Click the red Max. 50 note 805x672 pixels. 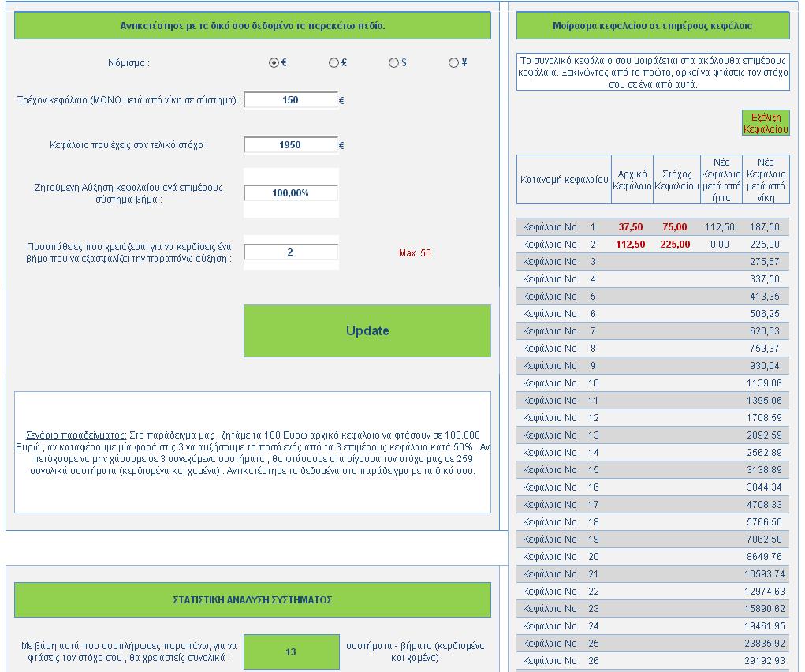tap(415, 252)
